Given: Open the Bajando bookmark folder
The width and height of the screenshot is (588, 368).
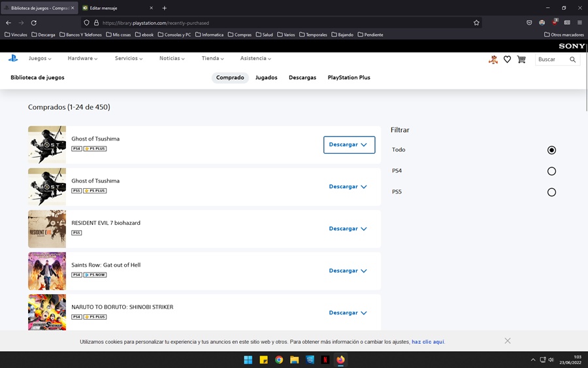Looking at the screenshot, I should coord(342,35).
